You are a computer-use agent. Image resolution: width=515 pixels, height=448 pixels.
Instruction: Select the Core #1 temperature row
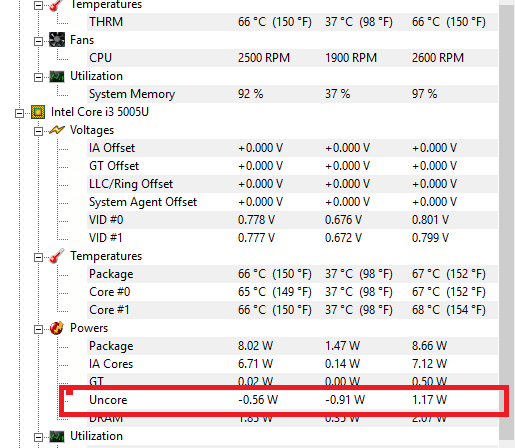pyautogui.click(x=292, y=310)
